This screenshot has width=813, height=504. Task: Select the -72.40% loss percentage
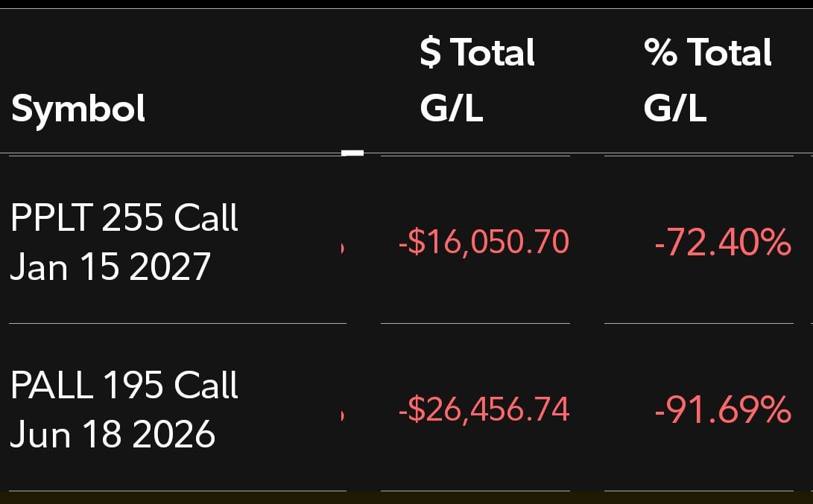(722, 243)
